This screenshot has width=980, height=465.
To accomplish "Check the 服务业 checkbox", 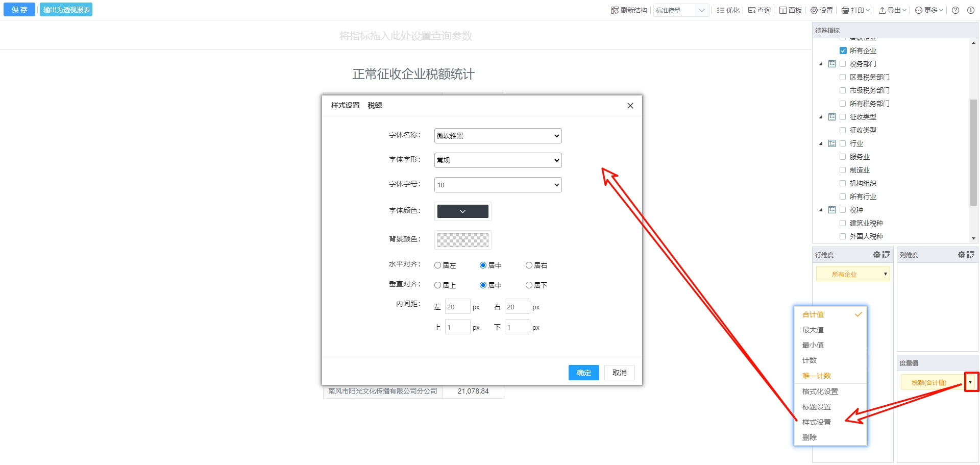I will click(x=843, y=157).
